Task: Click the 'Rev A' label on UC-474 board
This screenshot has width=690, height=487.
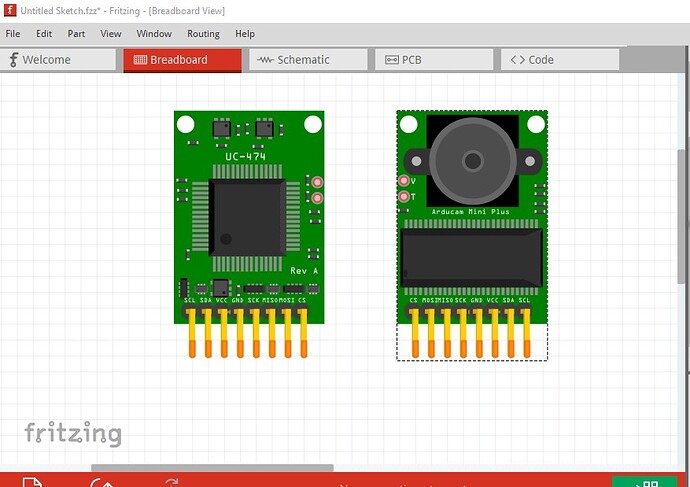Action: click(304, 271)
